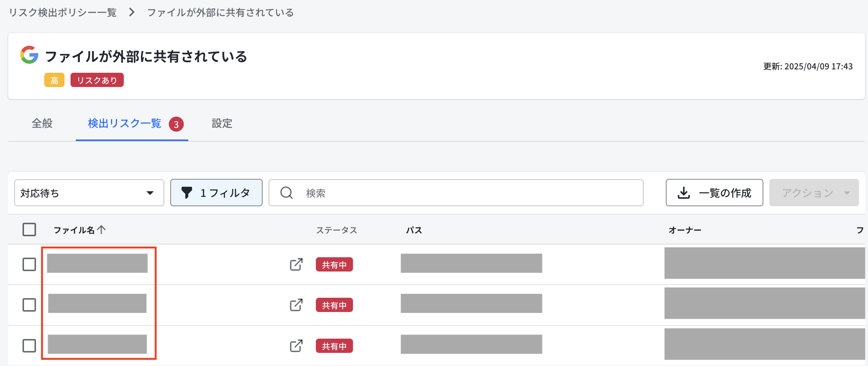Image resolution: width=868 pixels, height=366 pixels.
Task: Open the second row's external link icon
Action: (x=296, y=305)
